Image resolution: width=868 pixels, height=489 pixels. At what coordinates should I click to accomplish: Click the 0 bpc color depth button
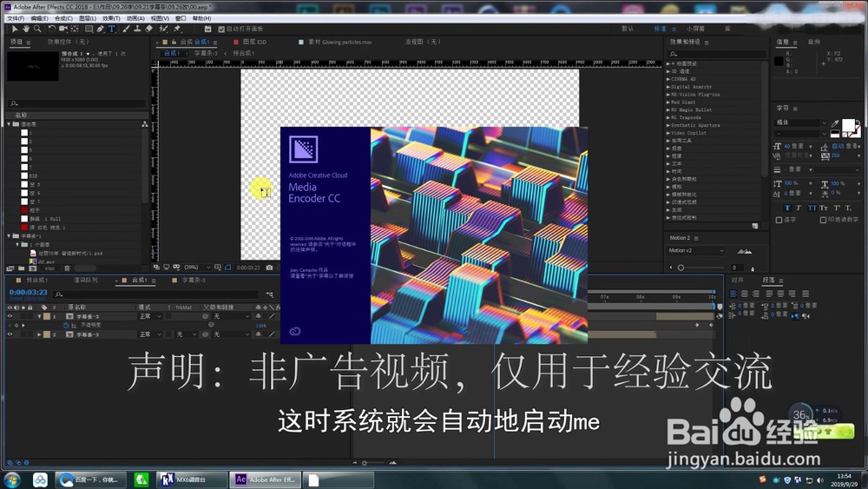(x=49, y=268)
